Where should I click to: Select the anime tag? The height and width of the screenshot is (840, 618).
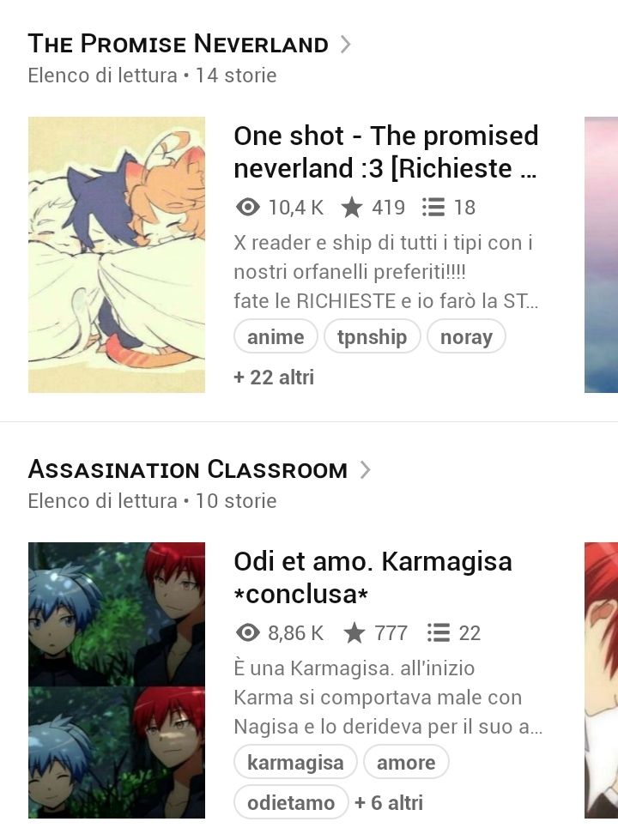276,336
